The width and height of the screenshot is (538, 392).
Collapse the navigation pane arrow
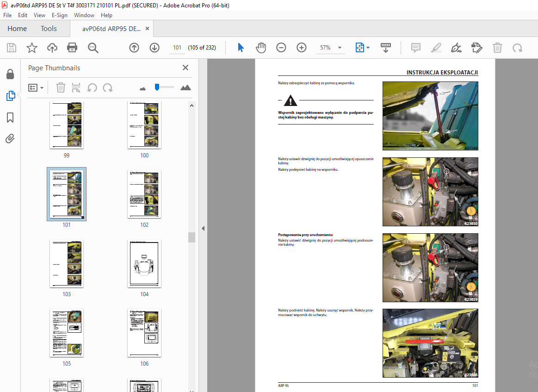[x=203, y=228]
